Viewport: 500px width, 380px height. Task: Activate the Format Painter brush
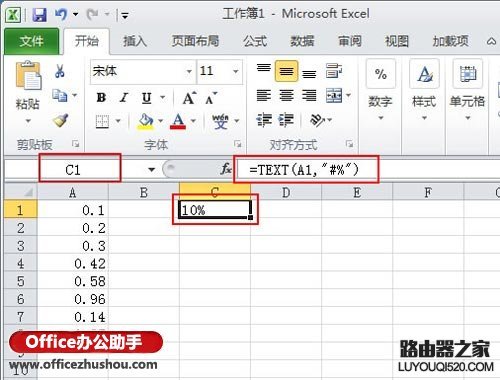click(61, 120)
